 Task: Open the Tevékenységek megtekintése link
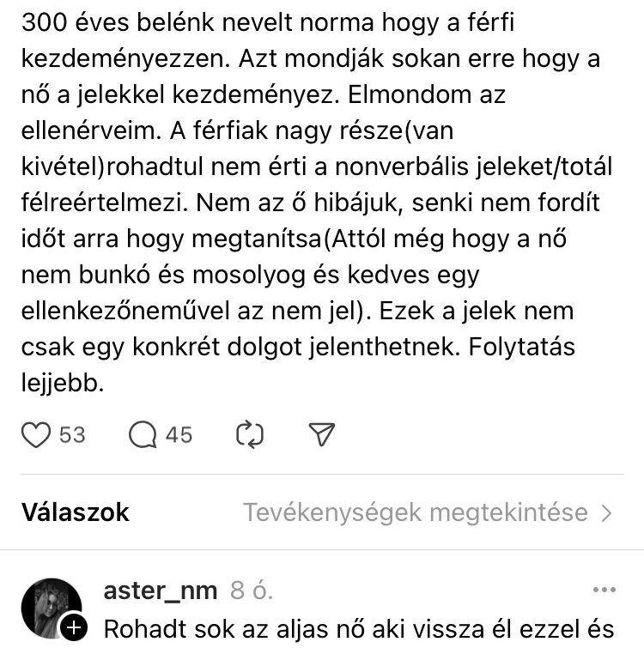tap(416, 513)
